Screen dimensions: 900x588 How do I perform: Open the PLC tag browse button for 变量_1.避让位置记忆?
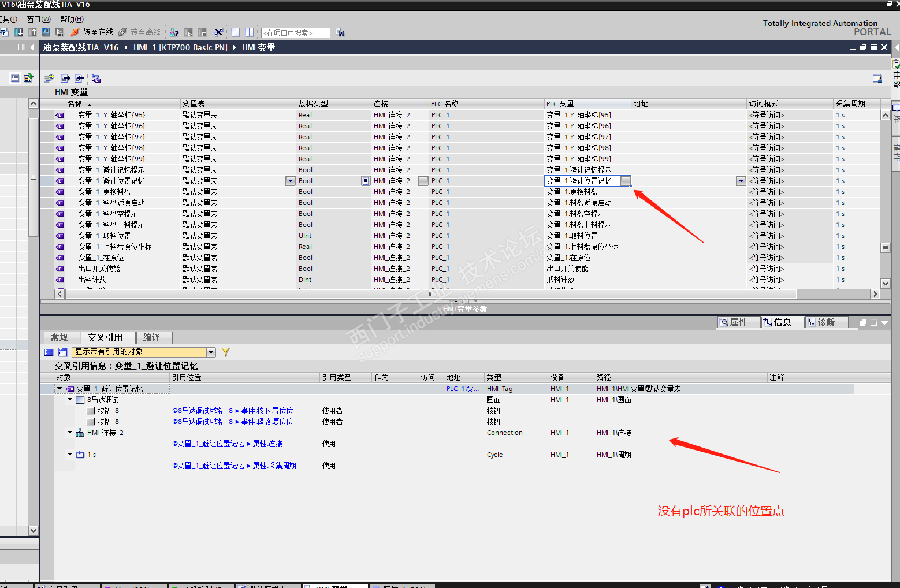tap(626, 181)
